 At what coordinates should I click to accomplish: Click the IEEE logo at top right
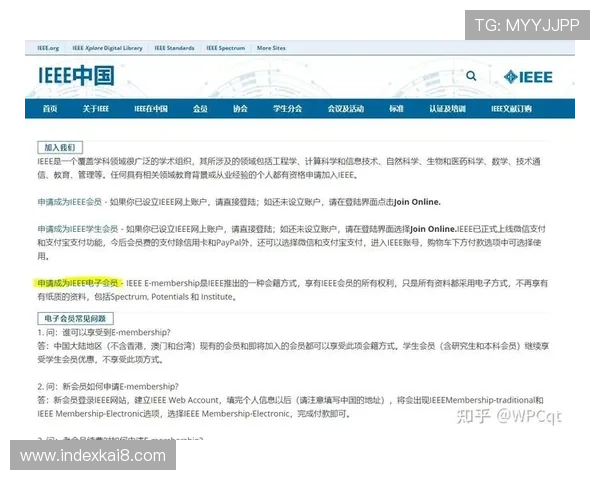pyautogui.click(x=528, y=77)
